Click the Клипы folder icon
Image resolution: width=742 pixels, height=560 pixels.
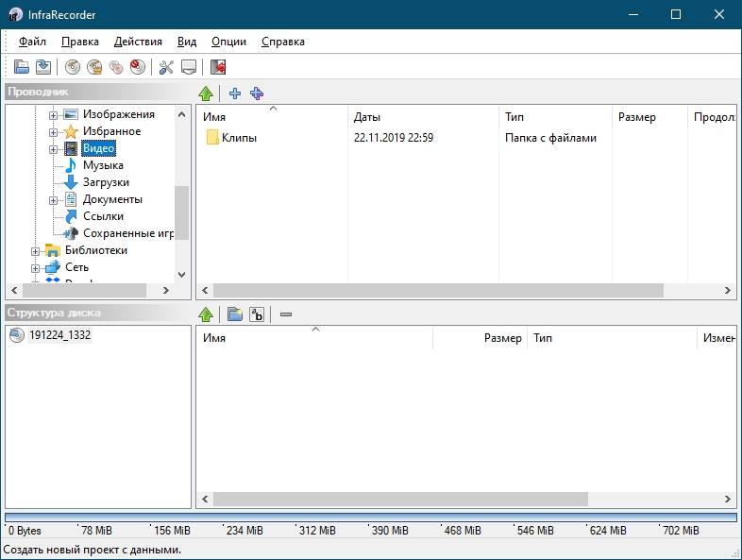pyautogui.click(x=212, y=138)
